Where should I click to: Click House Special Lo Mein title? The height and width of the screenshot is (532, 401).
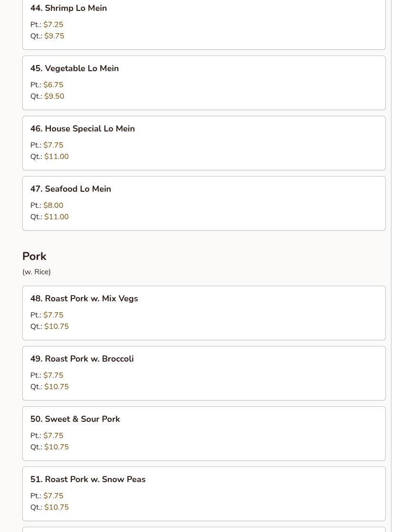89,129
